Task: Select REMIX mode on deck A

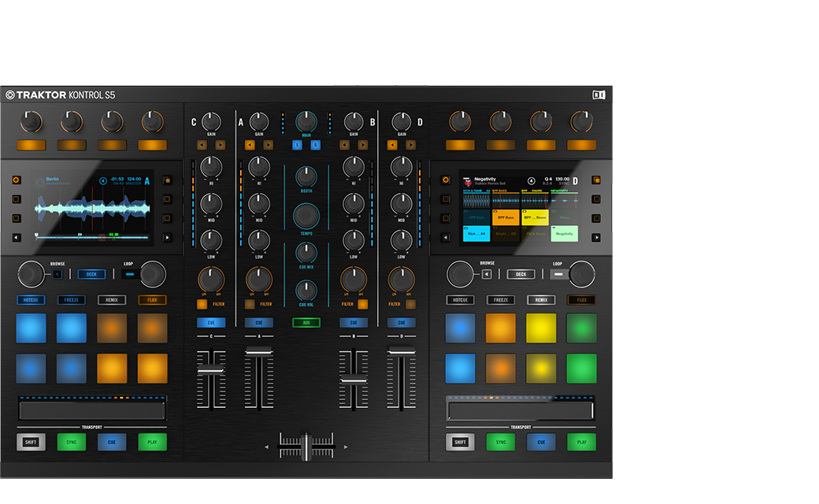Action: pyautogui.click(x=112, y=300)
